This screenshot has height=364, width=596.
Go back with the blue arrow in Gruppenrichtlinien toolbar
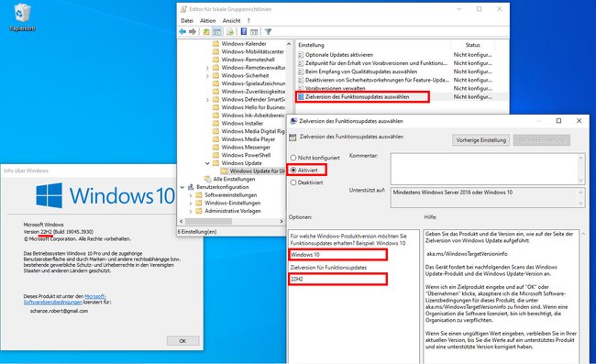[x=182, y=31]
